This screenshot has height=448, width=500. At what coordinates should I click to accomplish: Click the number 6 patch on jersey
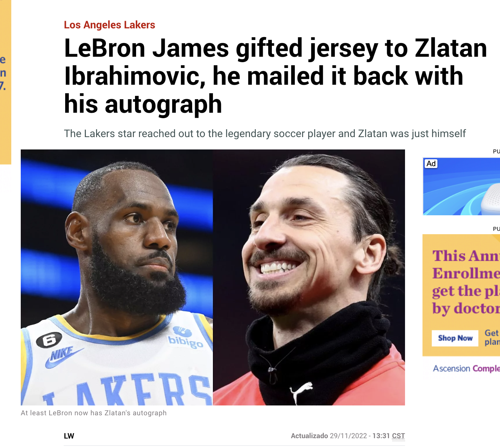click(49, 340)
